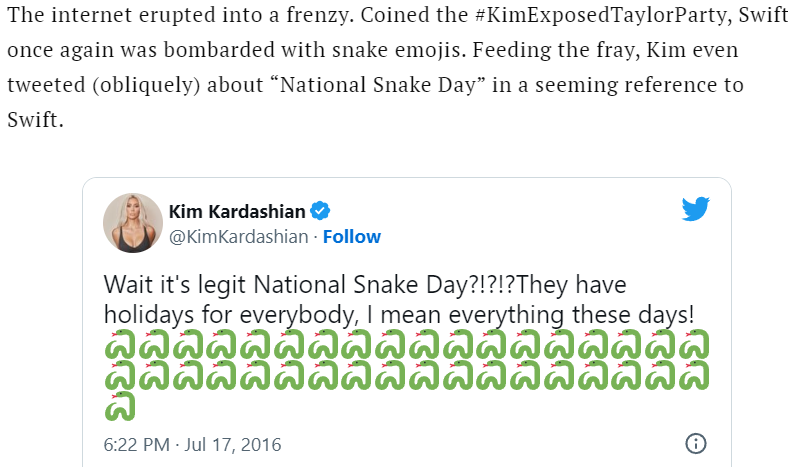Viewport: 788px width, 467px height.
Task: Open the tweet info circle icon
Action: point(696,444)
